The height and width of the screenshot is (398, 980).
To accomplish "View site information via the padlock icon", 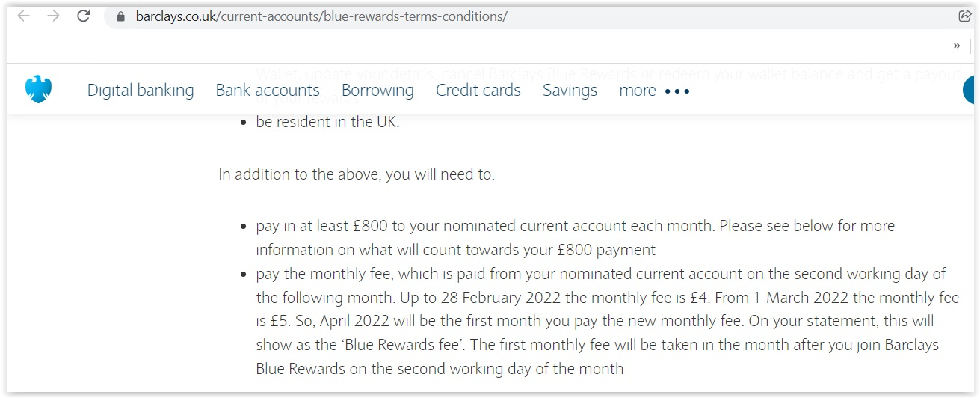I will tap(121, 16).
